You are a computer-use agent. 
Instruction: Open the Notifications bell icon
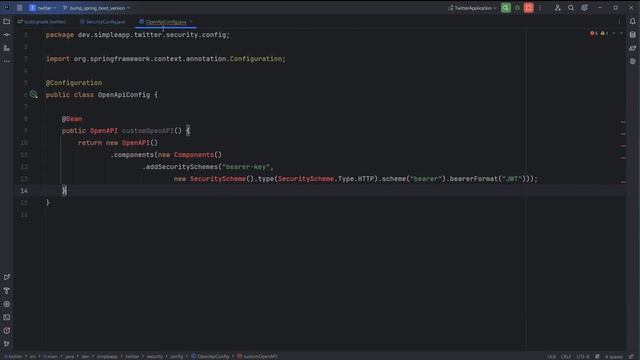[x=632, y=22]
